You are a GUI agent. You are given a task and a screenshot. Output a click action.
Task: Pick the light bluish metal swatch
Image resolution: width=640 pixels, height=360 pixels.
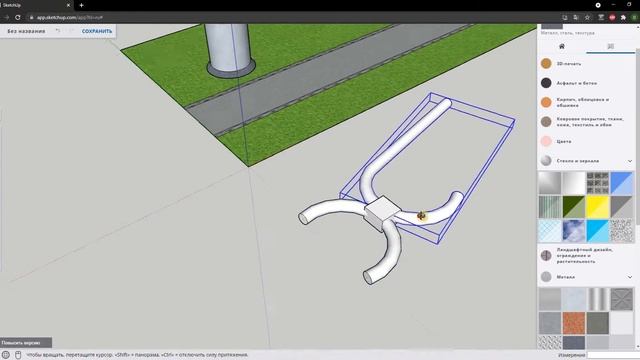click(574, 299)
